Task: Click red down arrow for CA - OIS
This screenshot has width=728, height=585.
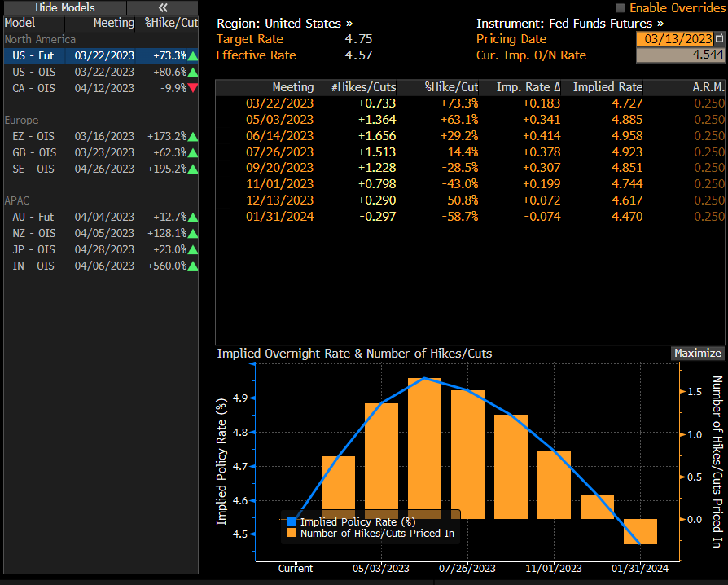Action: click(x=193, y=88)
